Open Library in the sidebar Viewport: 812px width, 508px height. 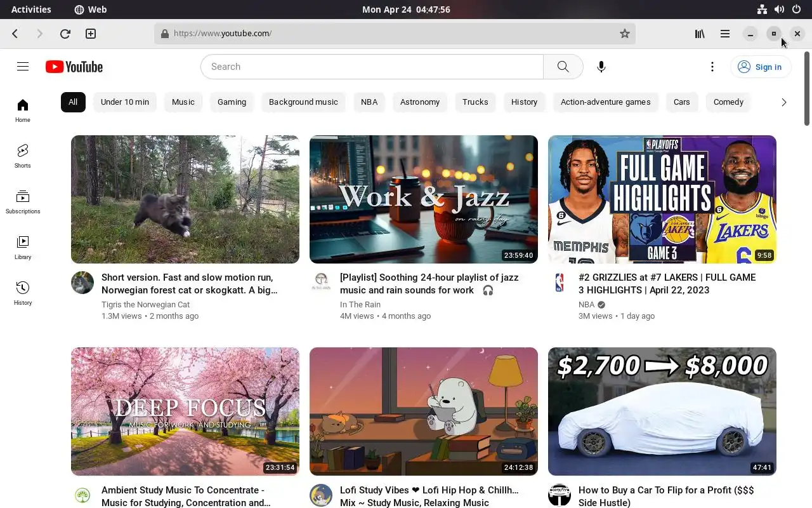tap(23, 248)
